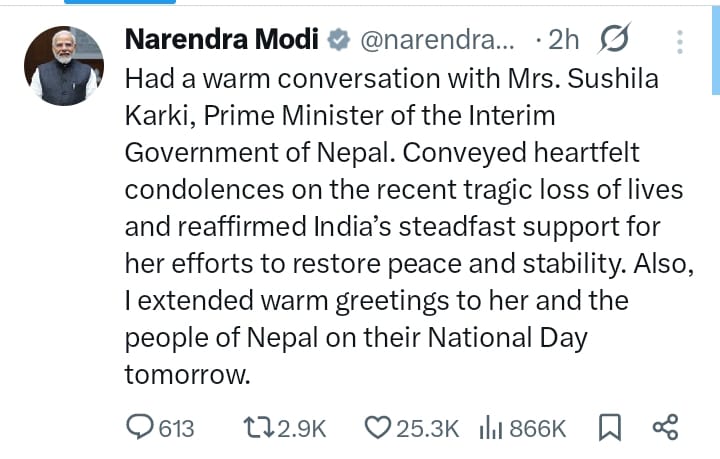Open the 2h timestamp link
The image size is (720, 459).
[563, 39]
